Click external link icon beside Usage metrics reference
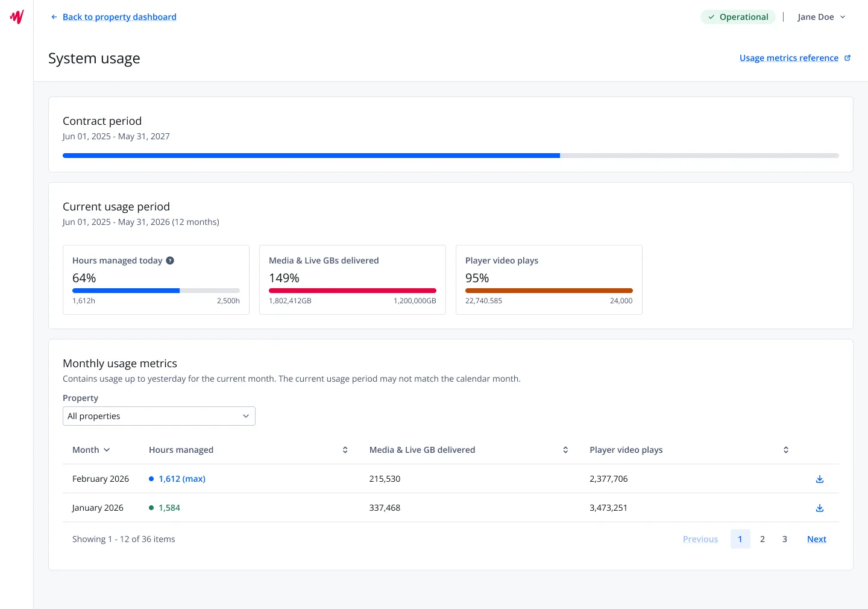This screenshot has width=868, height=609. 847,58
